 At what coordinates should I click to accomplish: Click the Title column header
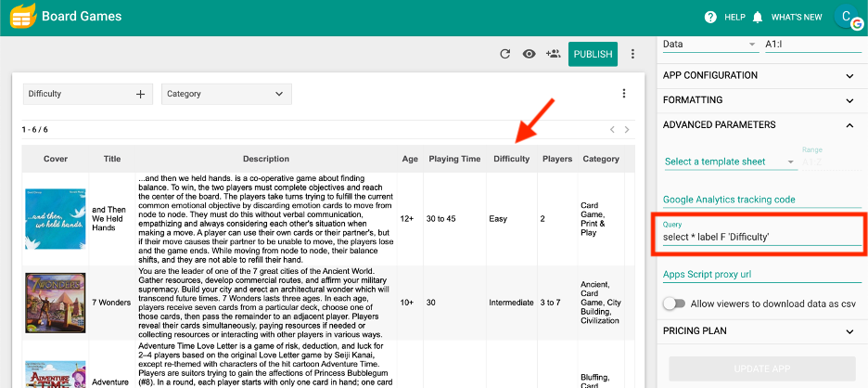point(112,159)
